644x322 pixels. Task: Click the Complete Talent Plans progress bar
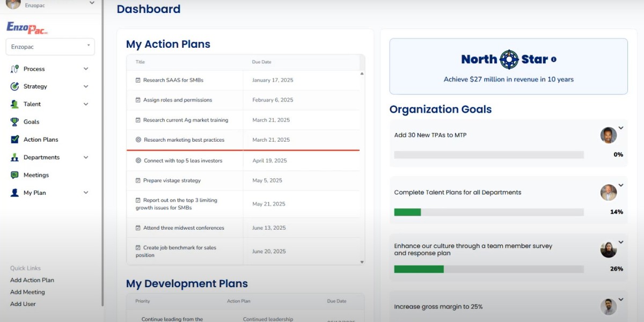click(x=489, y=212)
